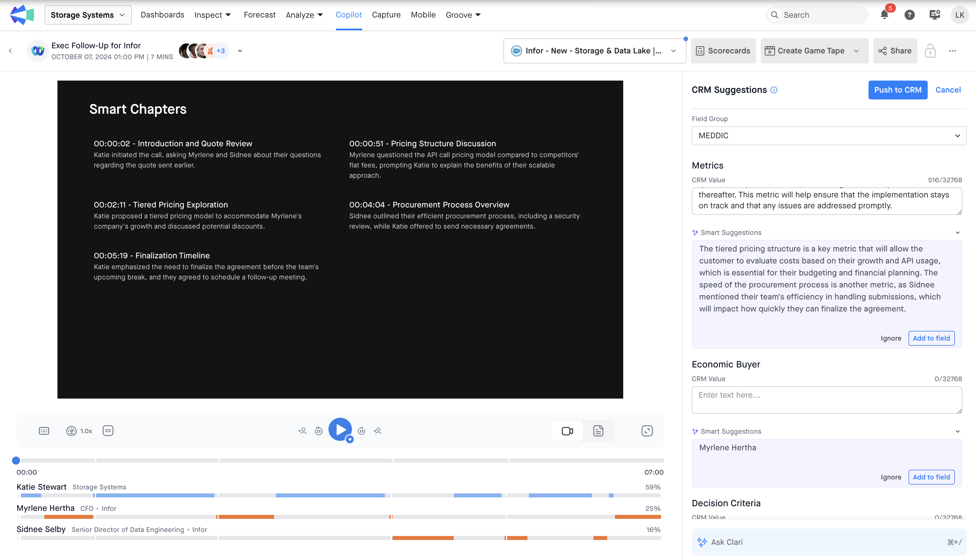The width and height of the screenshot is (976, 560).
Task: Click the lock privacy icon
Action: (930, 51)
